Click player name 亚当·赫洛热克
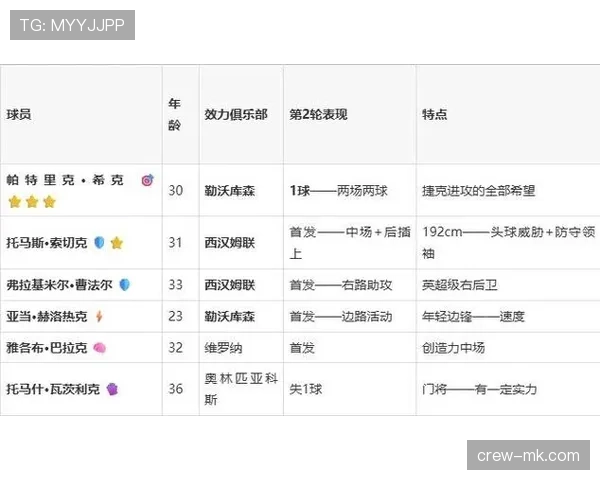The height and width of the screenshot is (480, 600). 47,317
